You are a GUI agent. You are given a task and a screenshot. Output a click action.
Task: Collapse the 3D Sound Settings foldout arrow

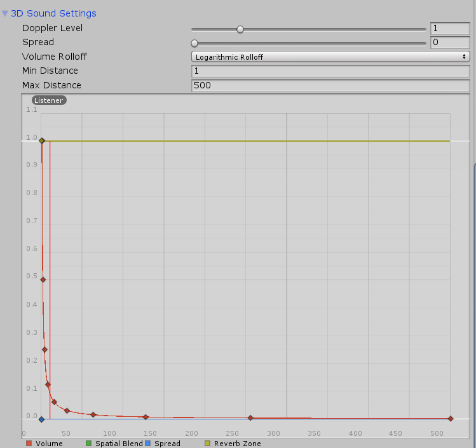5,13
